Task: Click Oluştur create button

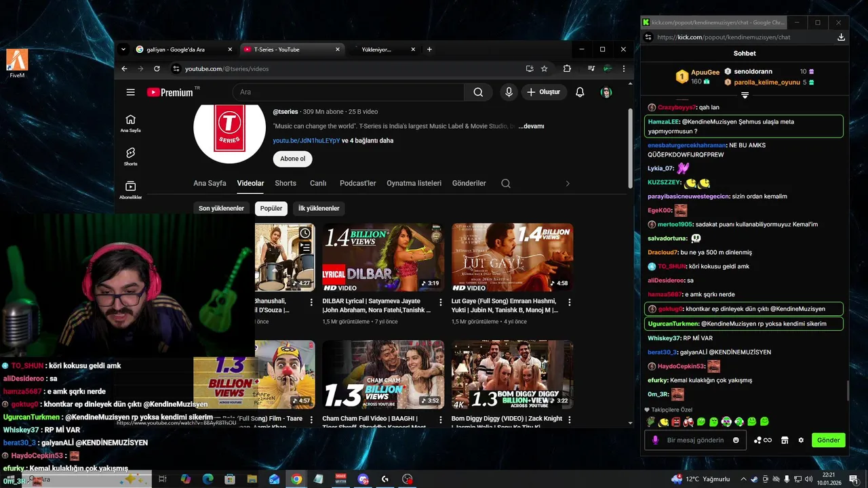Action: (543, 92)
